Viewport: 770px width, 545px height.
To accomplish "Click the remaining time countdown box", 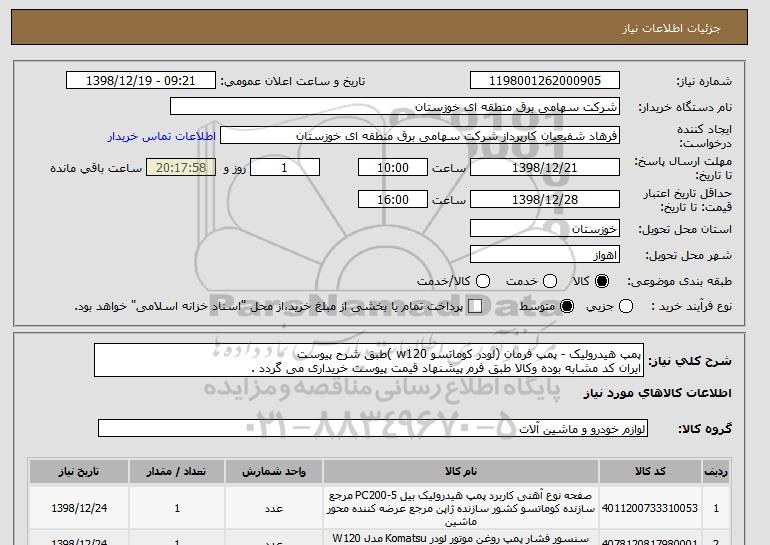I will [x=181, y=168].
